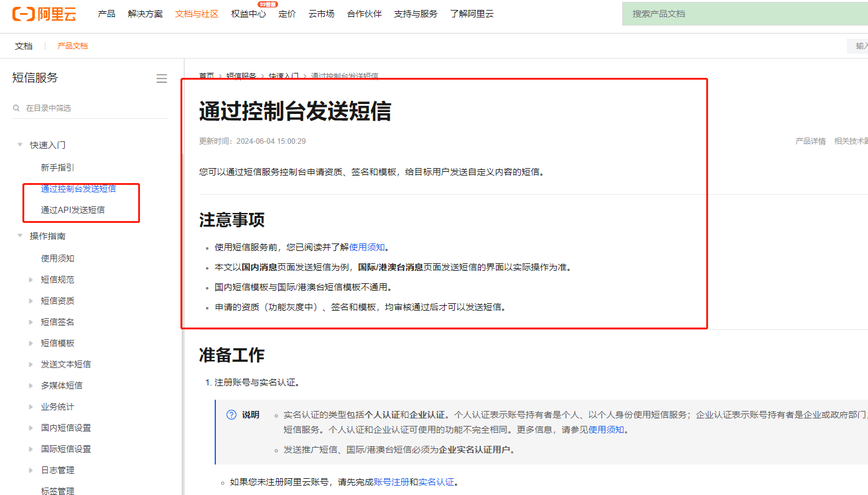Open 使用须知 in the sidebar tree
The width and height of the screenshot is (868, 495).
(x=58, y=258)
